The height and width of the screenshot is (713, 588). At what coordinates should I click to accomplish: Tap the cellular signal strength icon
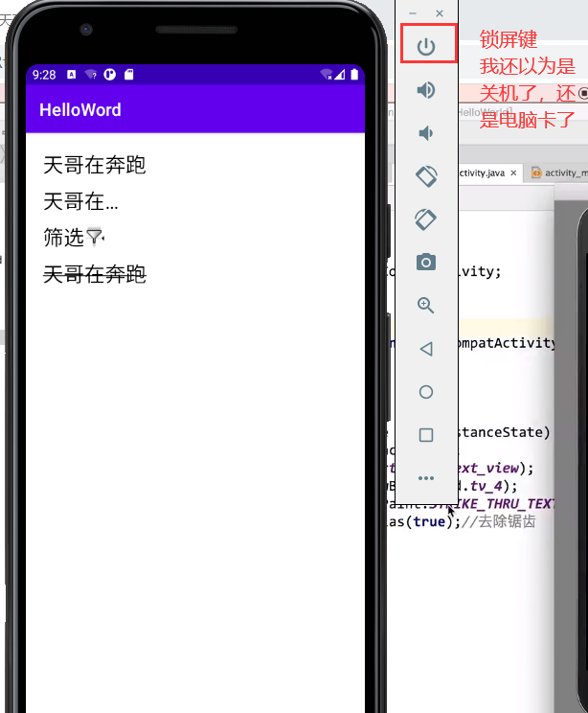pos(340,75)
